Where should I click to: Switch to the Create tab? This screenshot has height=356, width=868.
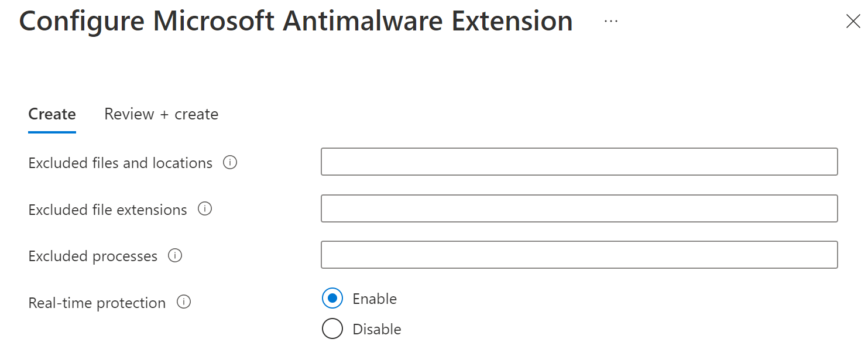tap(52, 114)
